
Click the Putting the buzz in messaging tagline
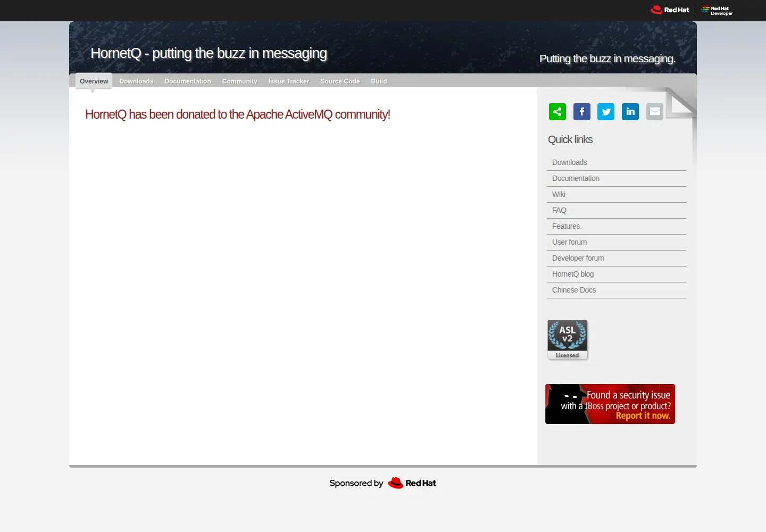(x=607, y=59)
